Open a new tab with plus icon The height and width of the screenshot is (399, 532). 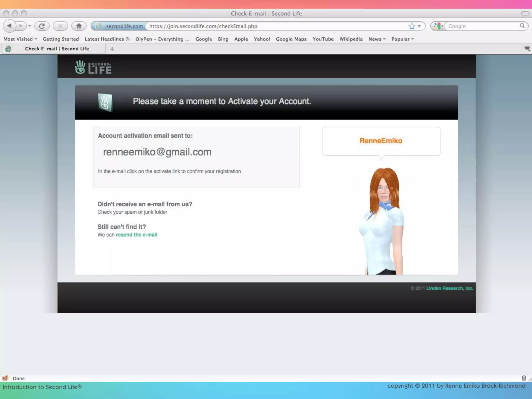pyautogui.click(x=112, y=49)
